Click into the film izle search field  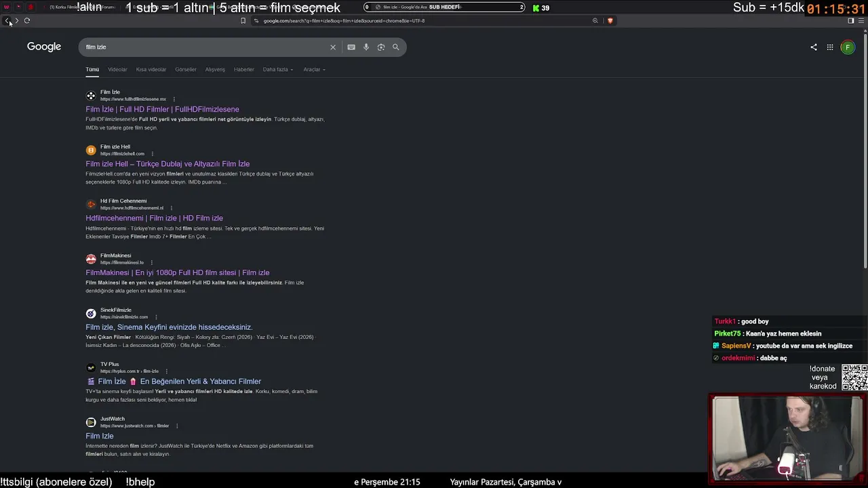[x=203, y=47]
